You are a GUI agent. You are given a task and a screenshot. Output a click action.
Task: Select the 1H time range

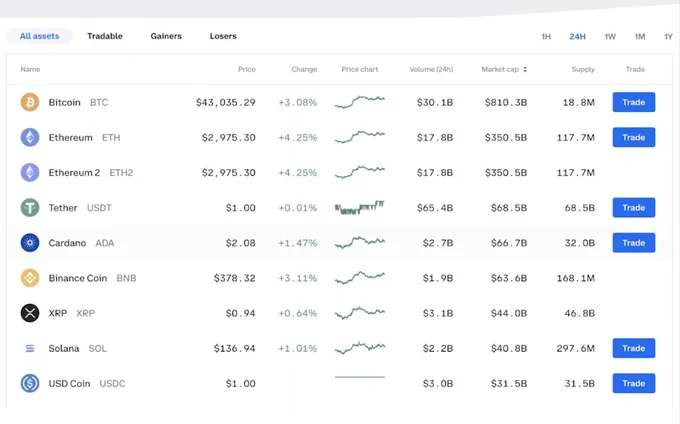(x=546, y=37)
